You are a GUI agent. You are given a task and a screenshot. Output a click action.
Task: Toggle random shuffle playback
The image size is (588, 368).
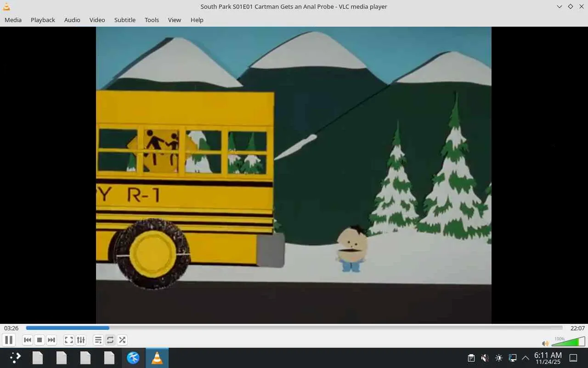(122, 340)
